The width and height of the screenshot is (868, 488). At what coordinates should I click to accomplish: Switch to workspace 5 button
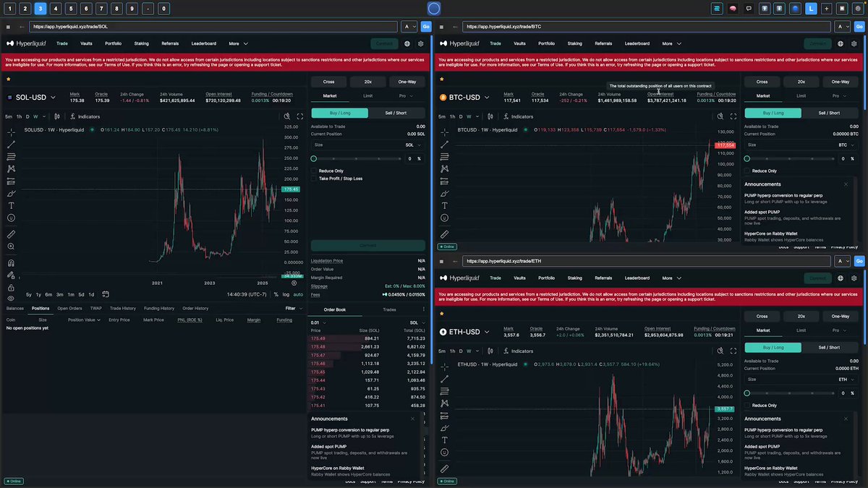click(71, 9)
